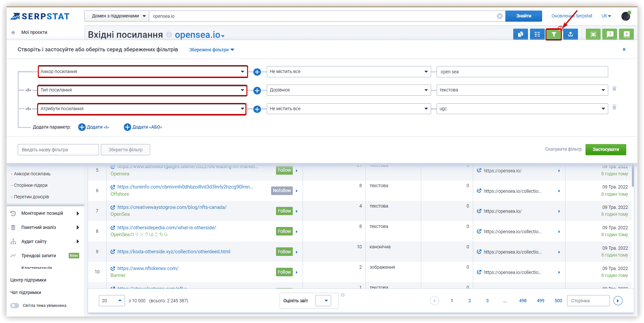
Task: Open Мої проєкти link
Action: [x=34, y=32]
